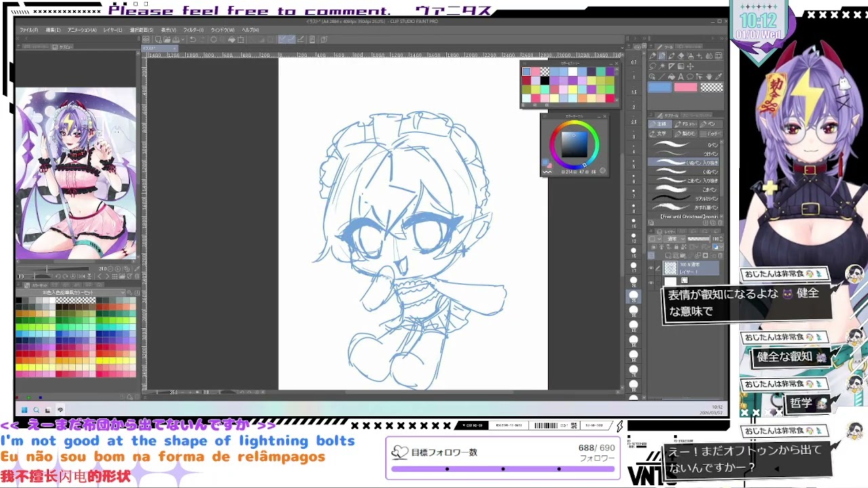The width and height of the screenshot is (868, 488).
Task: Create new canvas from command bar
Action: point(158,39)
